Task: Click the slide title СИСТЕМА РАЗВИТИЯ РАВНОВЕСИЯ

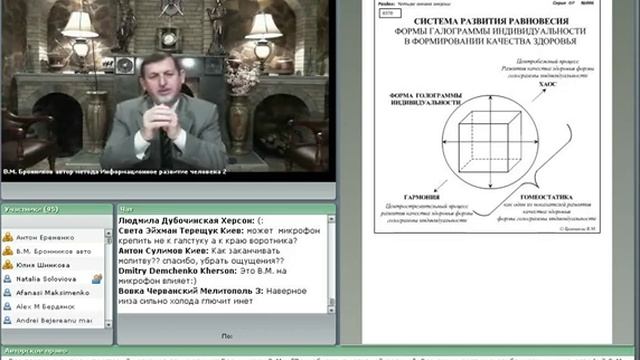Action: click(x=491, y=21)
